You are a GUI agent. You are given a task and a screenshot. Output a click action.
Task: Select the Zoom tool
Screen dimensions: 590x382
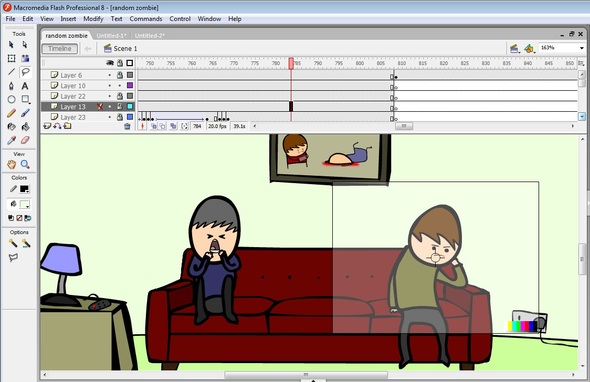25,164
